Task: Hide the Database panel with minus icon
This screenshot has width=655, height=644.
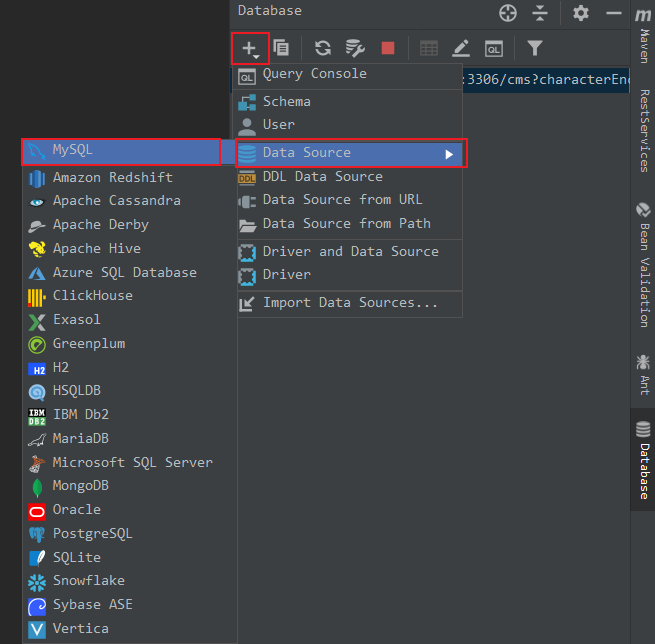Action: tap(614, 13)
